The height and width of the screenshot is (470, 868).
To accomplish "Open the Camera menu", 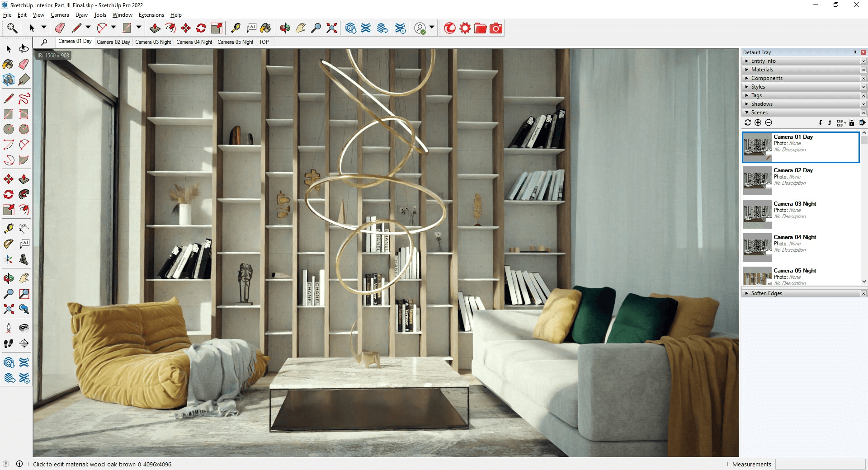I will tap(60, 15).
